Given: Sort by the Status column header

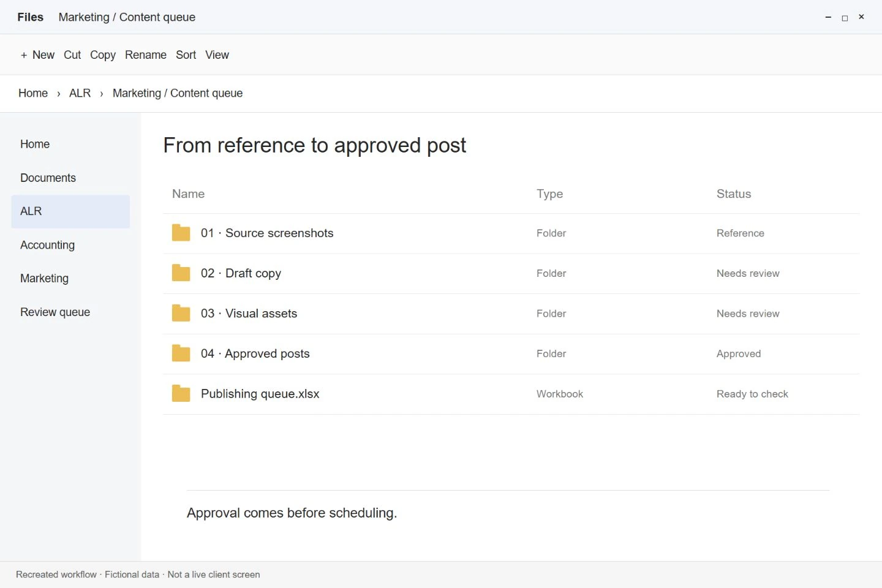Looking at the screenshot, I should [734, 194].
